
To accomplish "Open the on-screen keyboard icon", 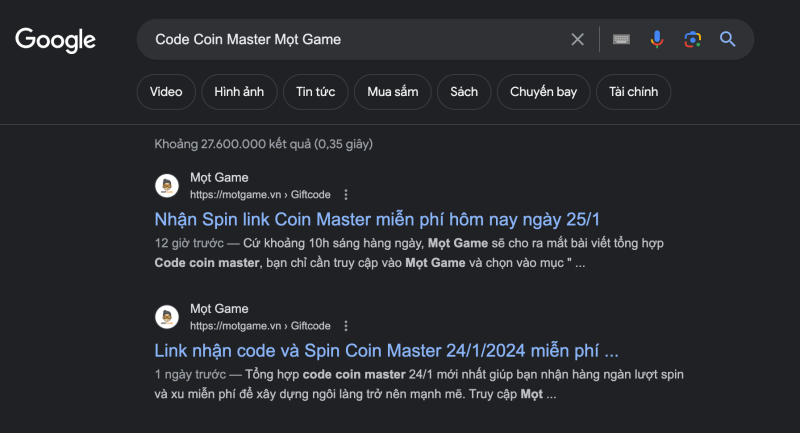I will point(621,39).
